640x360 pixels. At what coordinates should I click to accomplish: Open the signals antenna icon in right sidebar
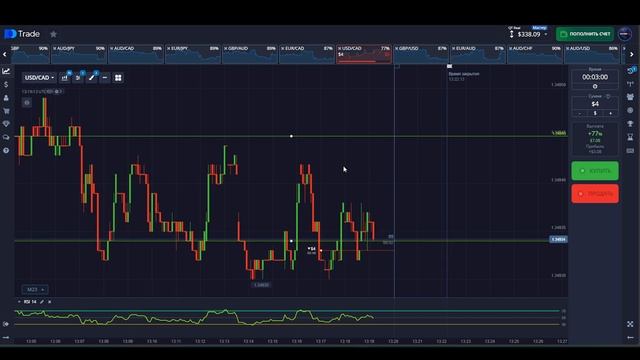click(x=631, y=84)
